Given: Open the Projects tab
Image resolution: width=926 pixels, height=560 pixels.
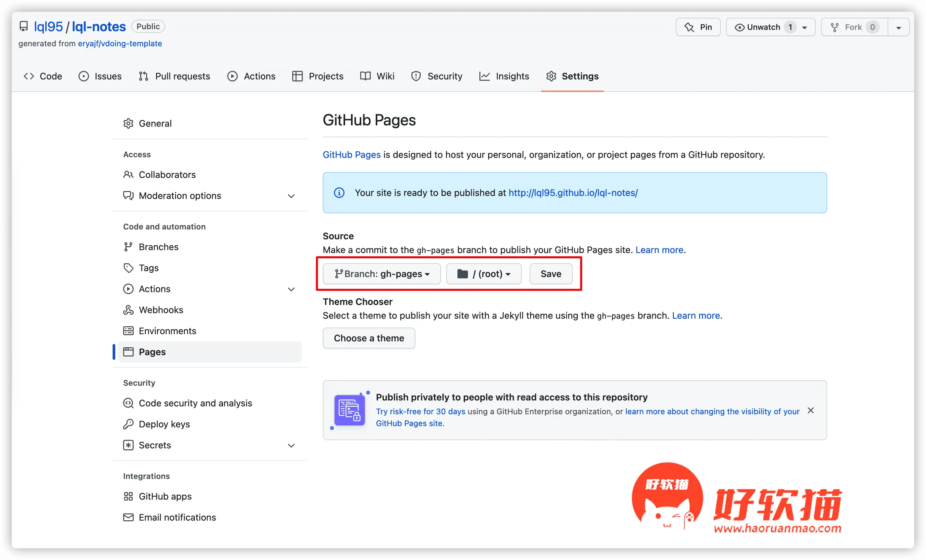Looking at the screenshot, I should (318, 76).
